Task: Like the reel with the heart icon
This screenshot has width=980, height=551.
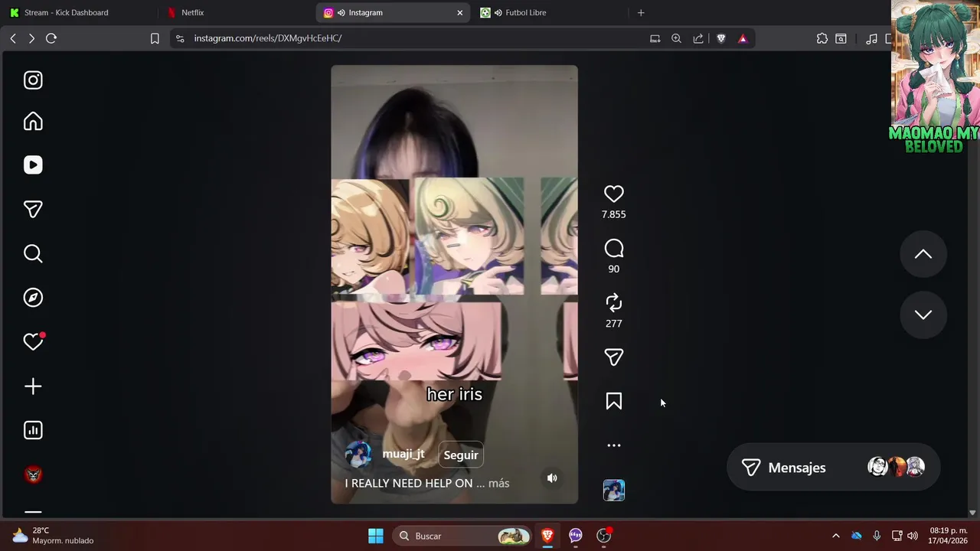Action: coord(614,194)
